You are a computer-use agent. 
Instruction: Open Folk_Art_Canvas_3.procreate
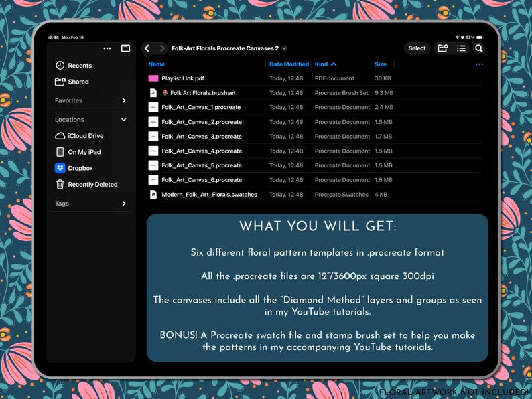(202, 137)
